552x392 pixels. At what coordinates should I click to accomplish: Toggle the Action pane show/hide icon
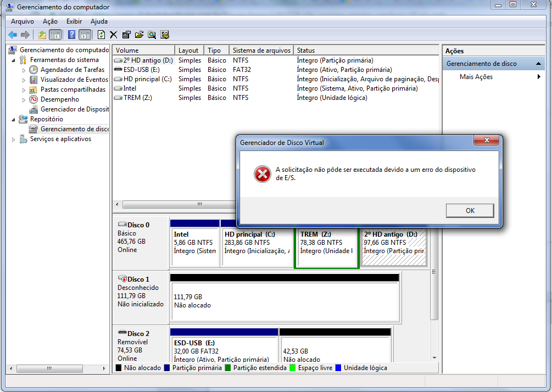85,35
